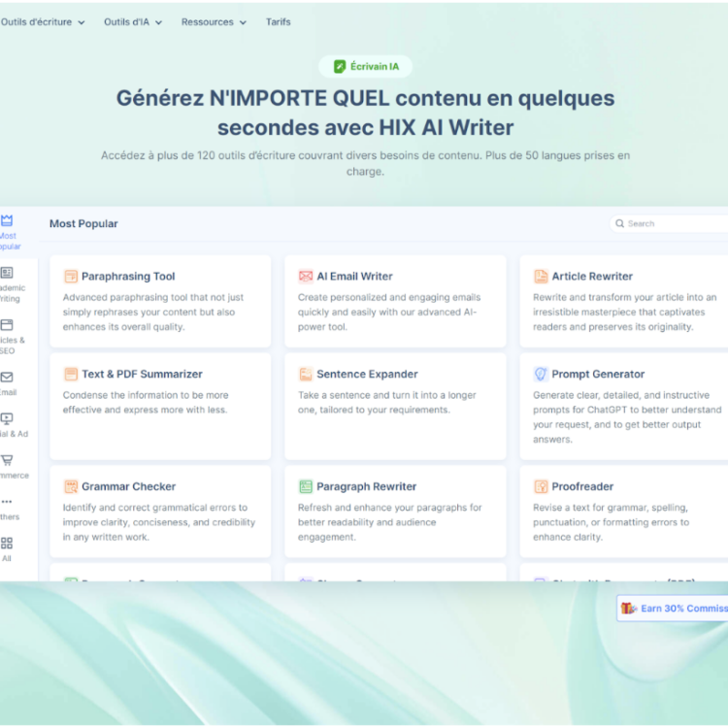Expand the Outils d'écriture chevron
This screenshot has height=728, width=728.
[82, 22]
